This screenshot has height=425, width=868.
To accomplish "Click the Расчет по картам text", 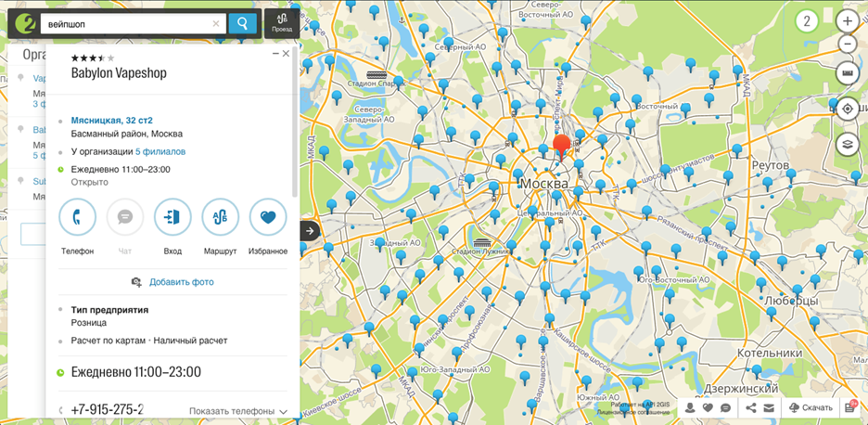I will (108, 341).
